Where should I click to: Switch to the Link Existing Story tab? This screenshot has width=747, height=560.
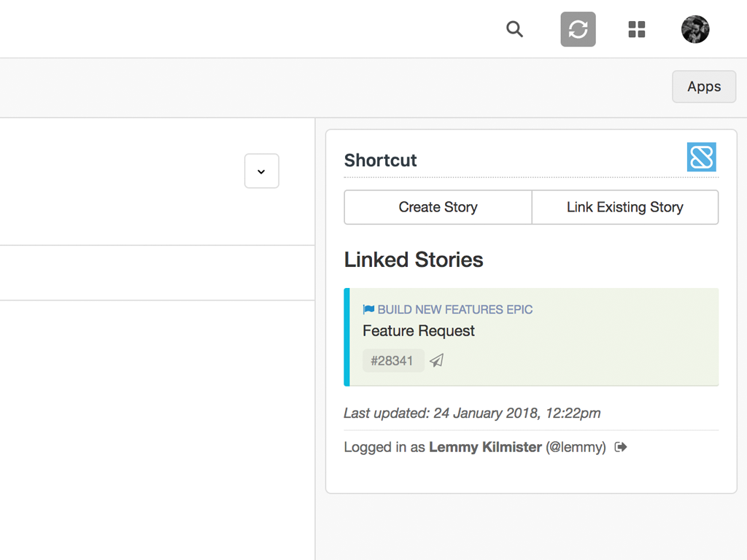click(624, 207)
